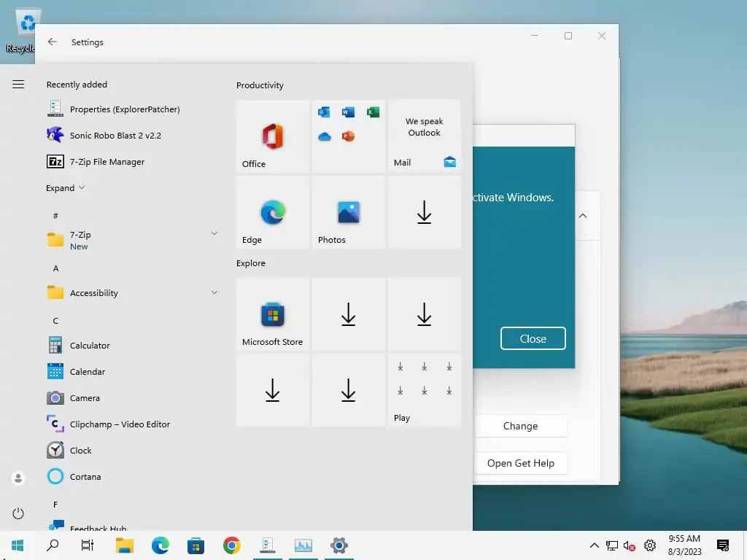This screenshot has height=560, width=747.
Task: Open the Photos tile
Action: tap(348, 212)
